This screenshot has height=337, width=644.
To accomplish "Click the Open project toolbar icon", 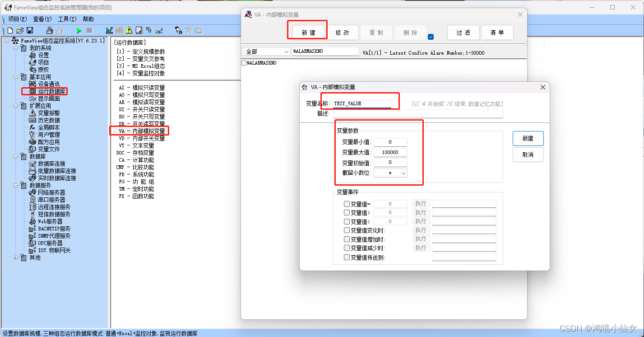I will [x=21, y=30].
